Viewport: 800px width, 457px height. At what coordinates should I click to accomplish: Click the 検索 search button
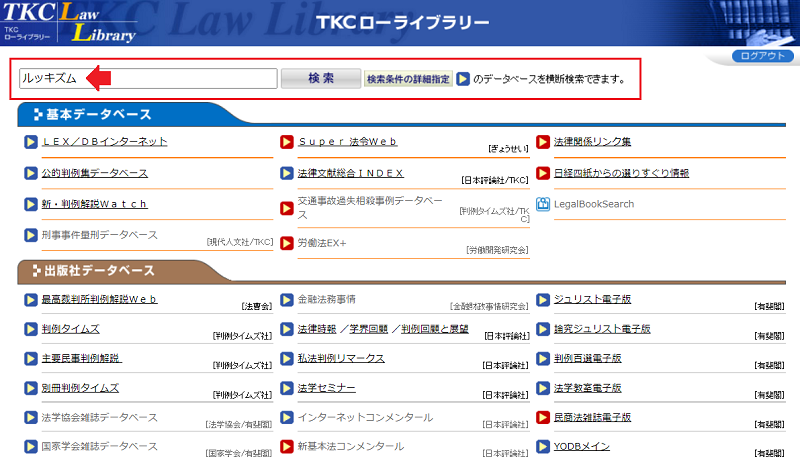[321, 79]
